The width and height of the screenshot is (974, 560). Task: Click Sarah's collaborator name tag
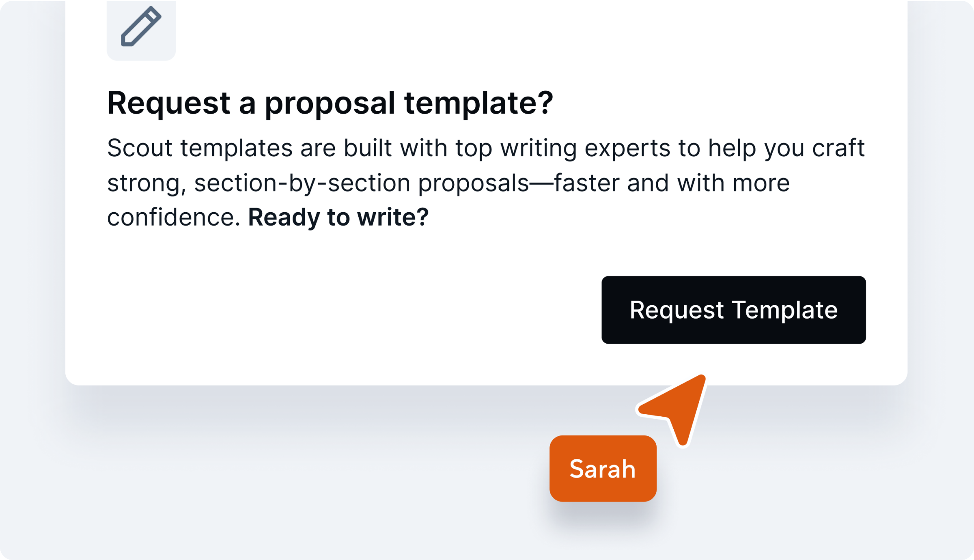coord(602,469)
